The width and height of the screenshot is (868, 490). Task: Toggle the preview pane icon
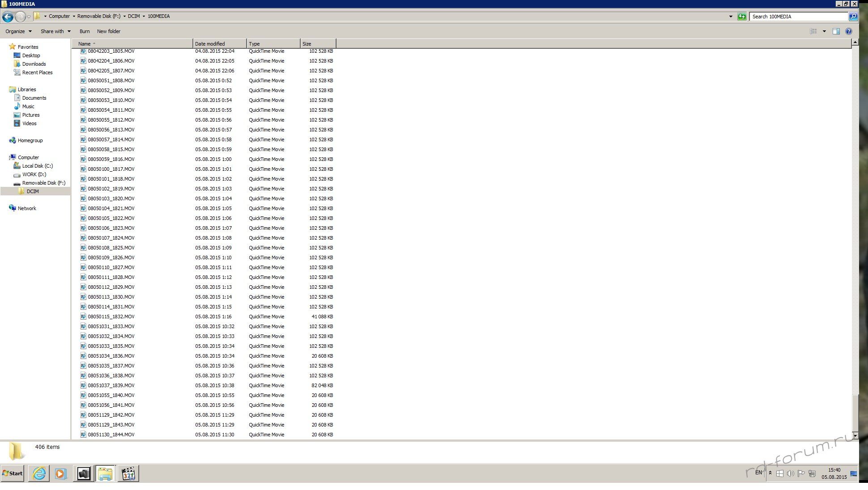tap(836, 31)
